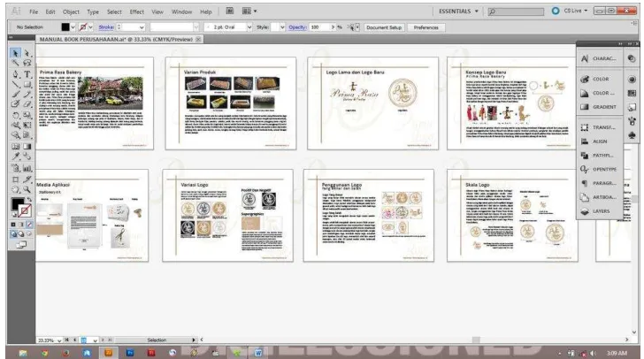Open the Artboards panel
The image size is (644, 359).
pos(600,197)
